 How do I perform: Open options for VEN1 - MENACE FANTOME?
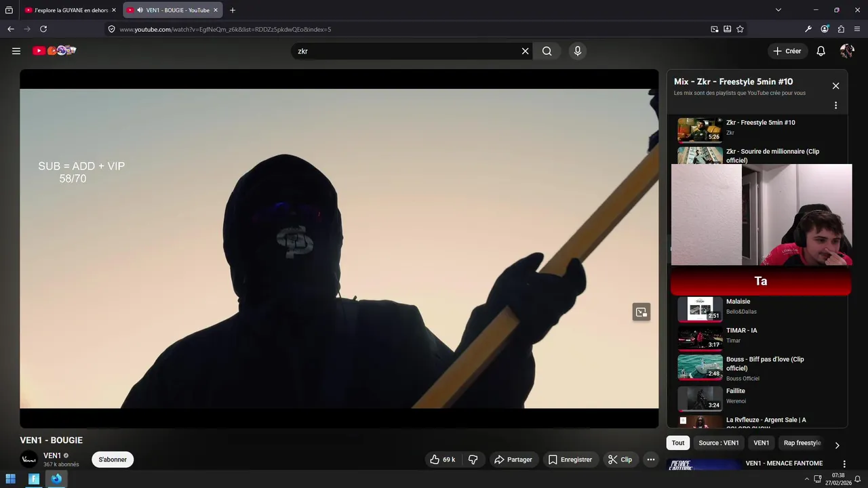tap(844, 464)
